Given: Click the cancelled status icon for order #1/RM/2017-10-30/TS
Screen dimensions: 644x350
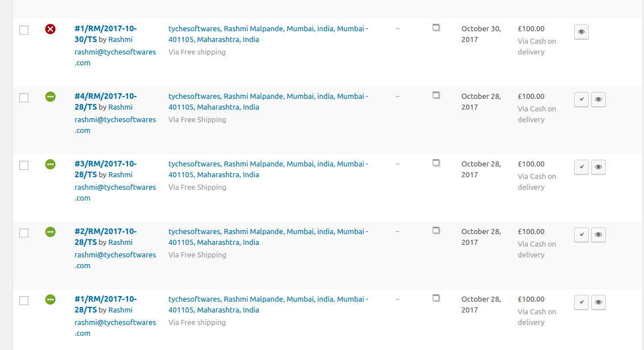Looking at the screenshot, I should tap(50, 29).
